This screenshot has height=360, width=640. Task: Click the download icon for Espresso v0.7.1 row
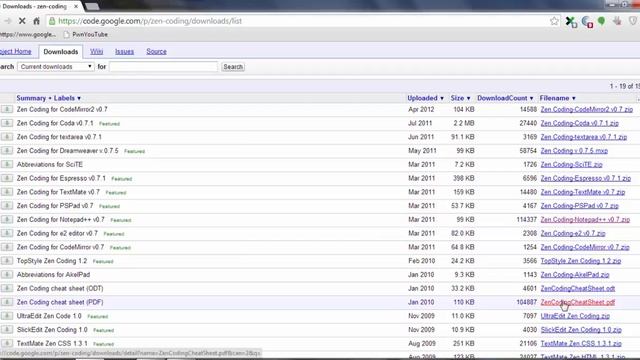(x=7, y=178)
